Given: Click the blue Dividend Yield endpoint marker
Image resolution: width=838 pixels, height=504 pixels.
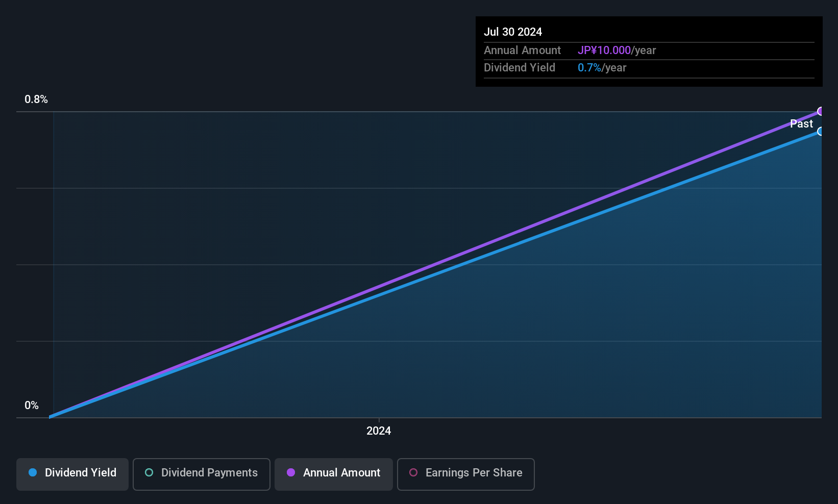Looking at the screenshot, I should [x=821, y=132].
